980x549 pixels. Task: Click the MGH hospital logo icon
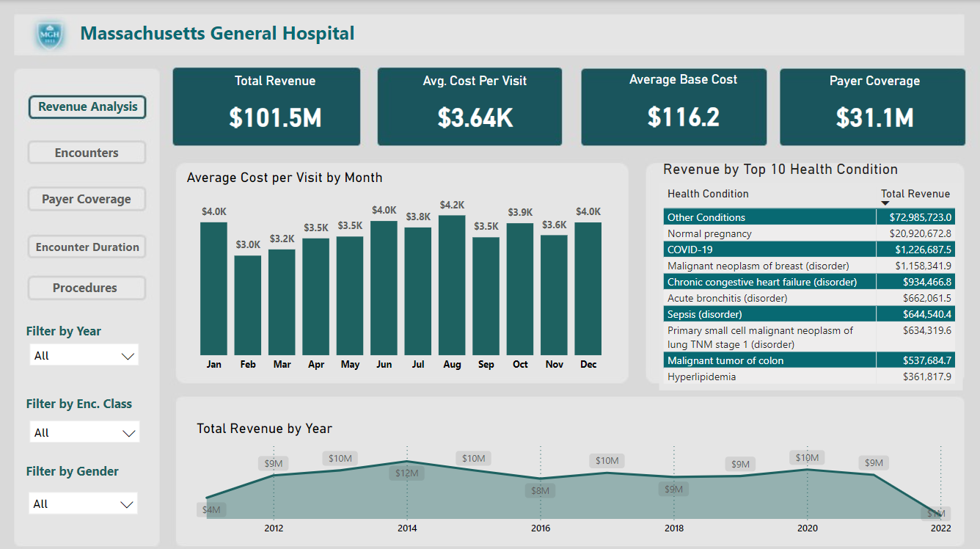51,34
